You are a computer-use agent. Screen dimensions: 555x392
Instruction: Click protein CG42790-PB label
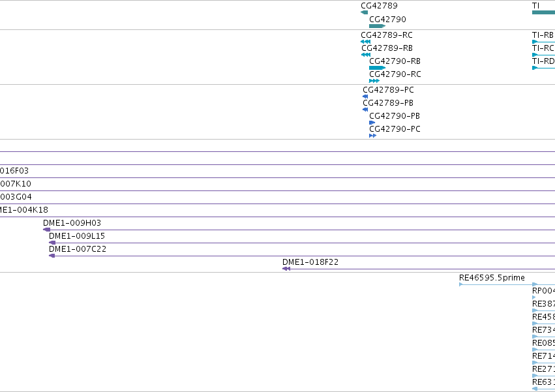click(395, 116)
